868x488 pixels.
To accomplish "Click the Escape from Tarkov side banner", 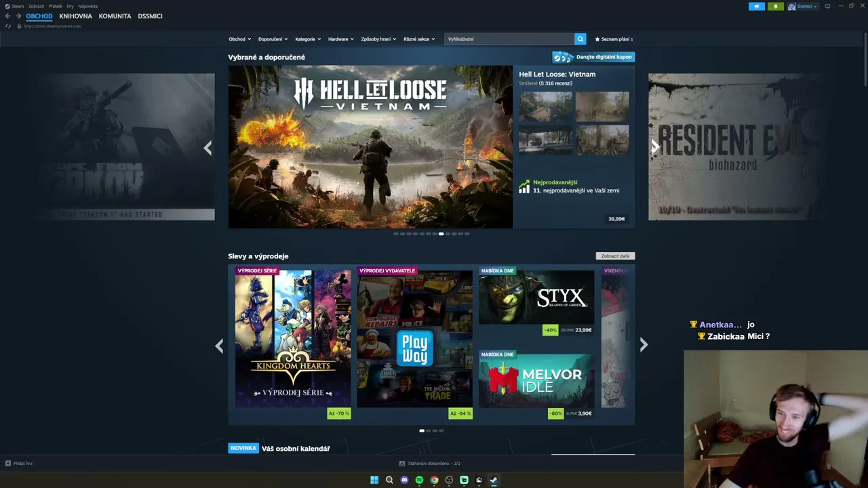I will point(127,147).
